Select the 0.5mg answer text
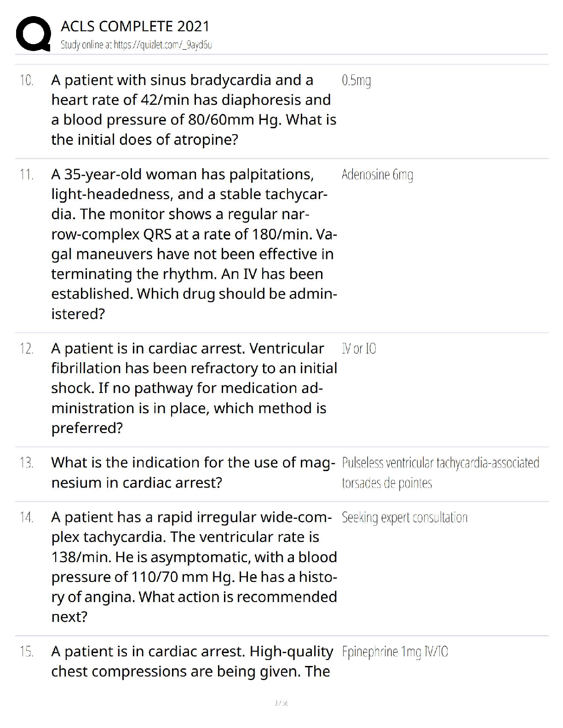563x728 pixels. [x=356, y=81]
